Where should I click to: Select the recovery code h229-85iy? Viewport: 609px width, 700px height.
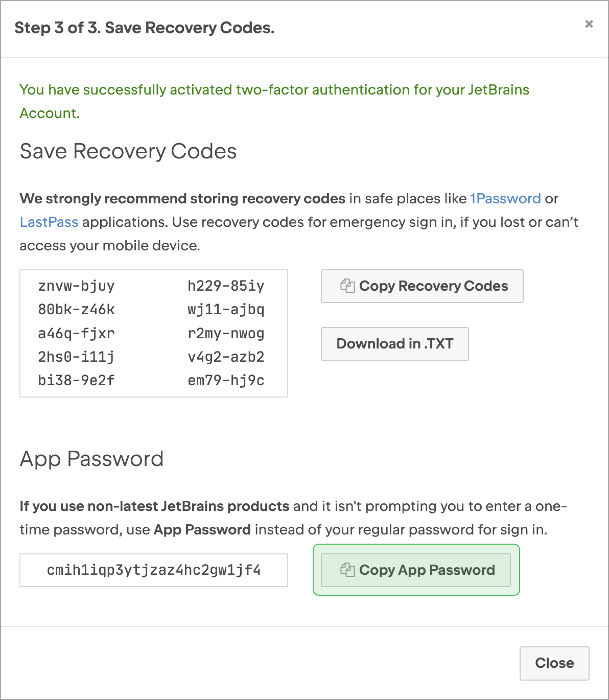click(226, 286)
